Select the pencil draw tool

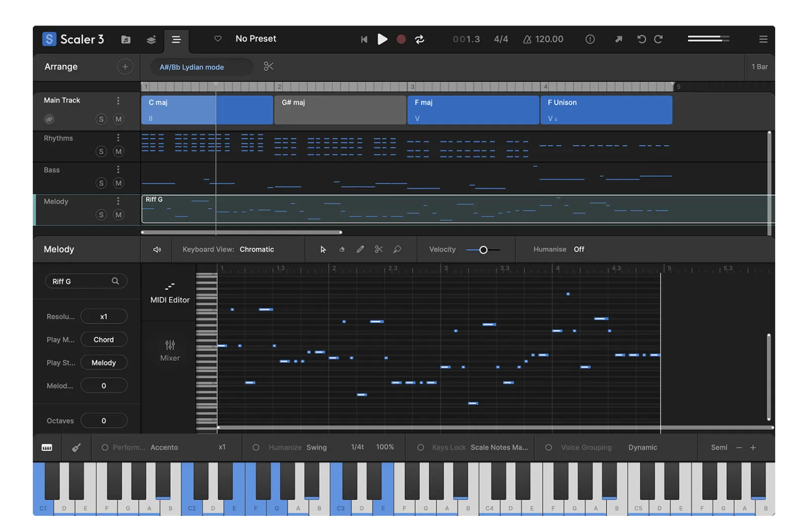pyautogui.click(x=360, y=249)
